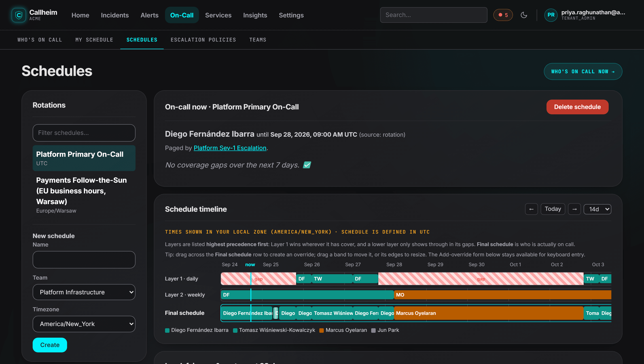This screenshot has height=364, width=644.
Task: Click the Callheim shield logo icon
Action: click(19, 15)
